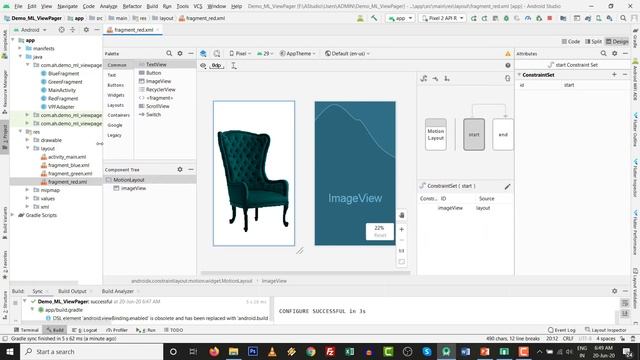640x360 pixels.
Task: Collapse the ConstraintSet section in Attributes
Action: point(519,75)
